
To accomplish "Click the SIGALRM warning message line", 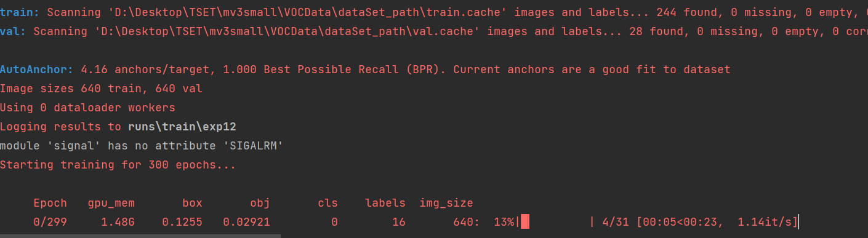I will coord(142,146).
